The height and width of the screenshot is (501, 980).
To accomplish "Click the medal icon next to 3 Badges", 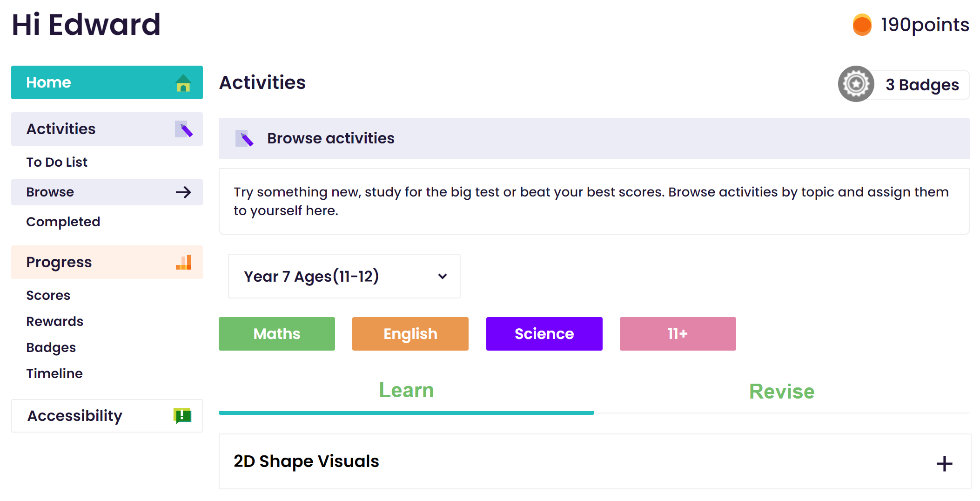I will click(x=856, y=84).
